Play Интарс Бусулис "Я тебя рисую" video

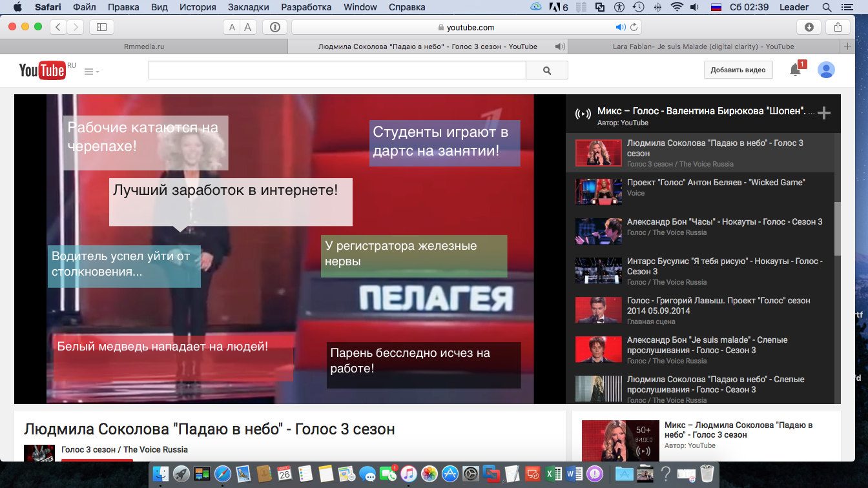tap(700, 270)
